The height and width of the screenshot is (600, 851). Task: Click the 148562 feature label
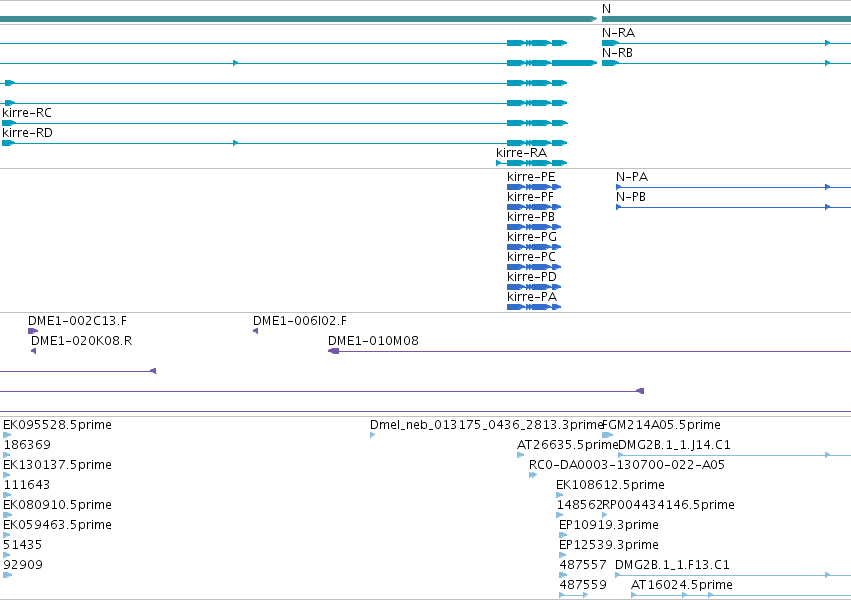click(579, 505)
